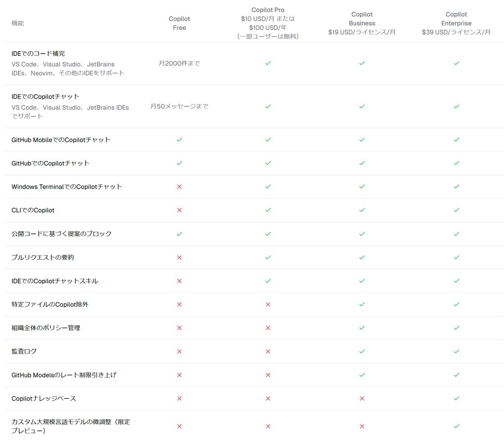Click the Pro red cross for 組織全体のポリシー管理

point(268,328)
